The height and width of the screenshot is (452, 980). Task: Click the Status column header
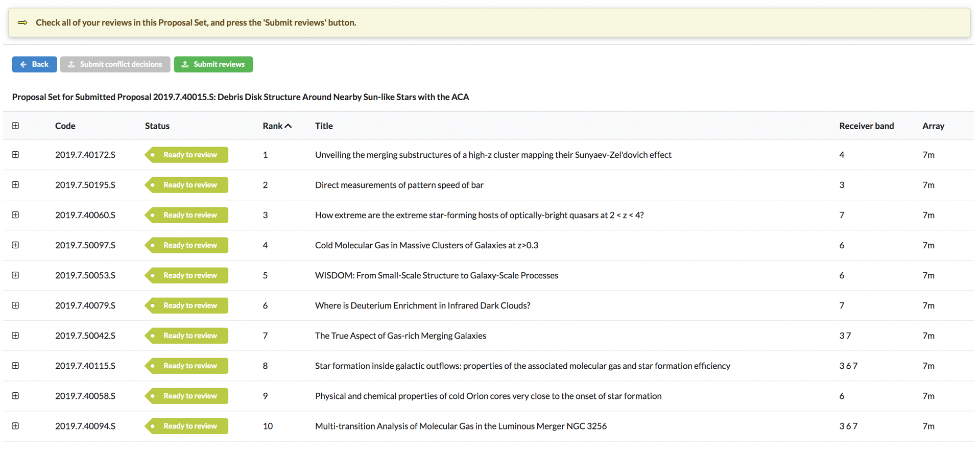pos(157,126)
